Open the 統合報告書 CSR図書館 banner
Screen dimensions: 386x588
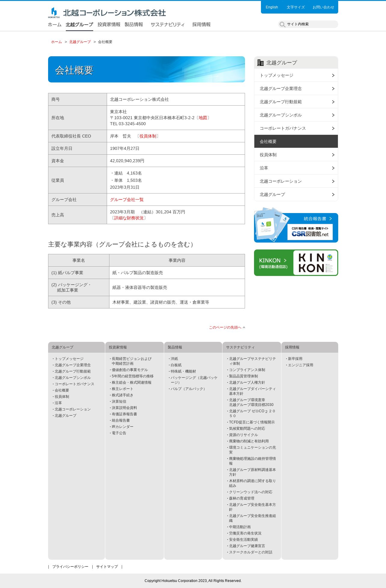296,225
